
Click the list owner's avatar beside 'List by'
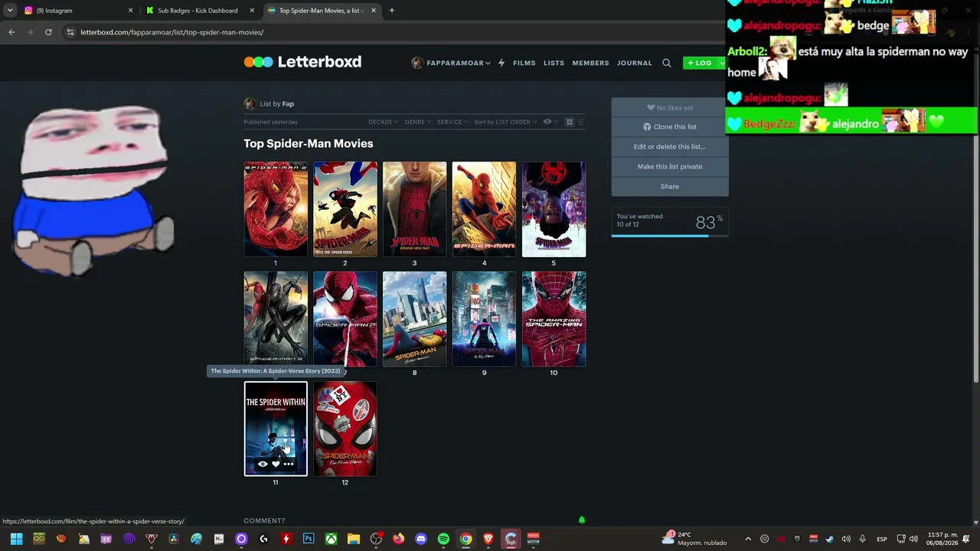click(250, 104)
